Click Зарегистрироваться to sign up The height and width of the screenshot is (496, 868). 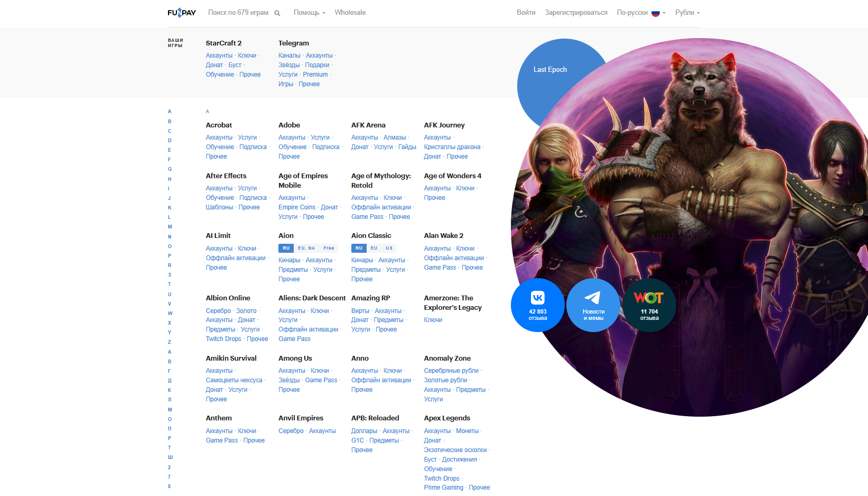(576, 13)
